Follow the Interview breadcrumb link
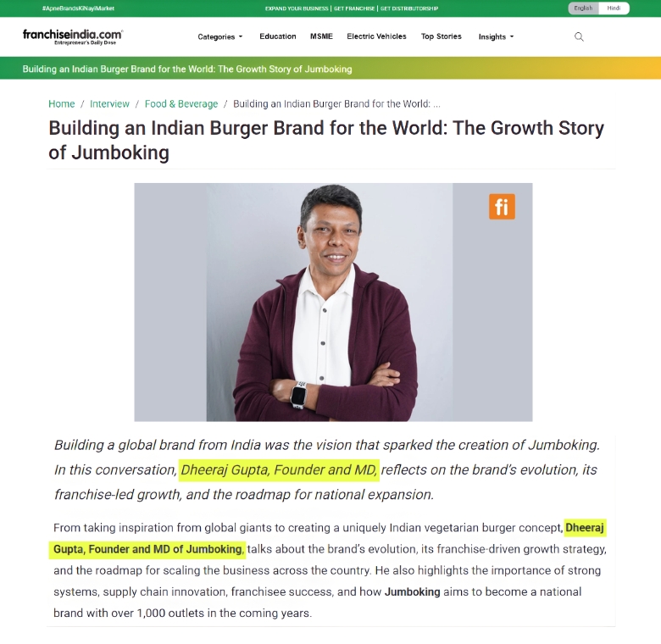The height and width of the screenshot is (644, 661). 109,103
